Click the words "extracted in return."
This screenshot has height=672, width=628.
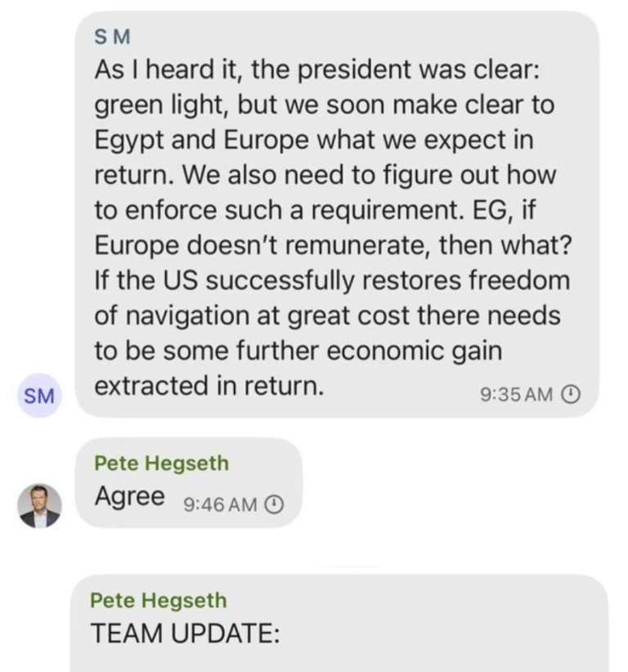tap(209, 386)
